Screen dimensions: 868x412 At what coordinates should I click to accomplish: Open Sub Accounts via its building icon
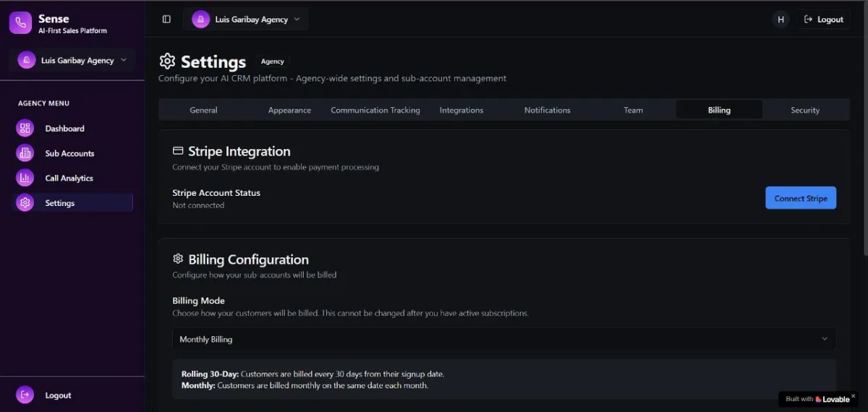coord(25,153)
